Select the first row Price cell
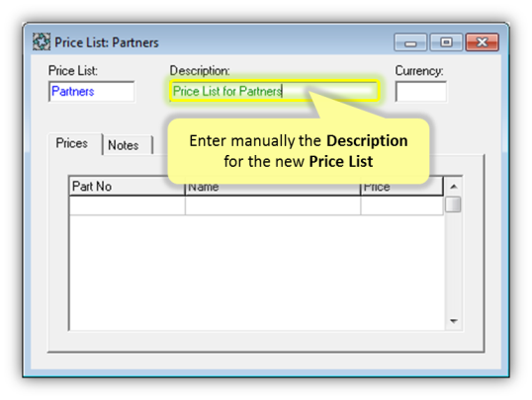This screenshot has width=532, height=400. (402, 205)
